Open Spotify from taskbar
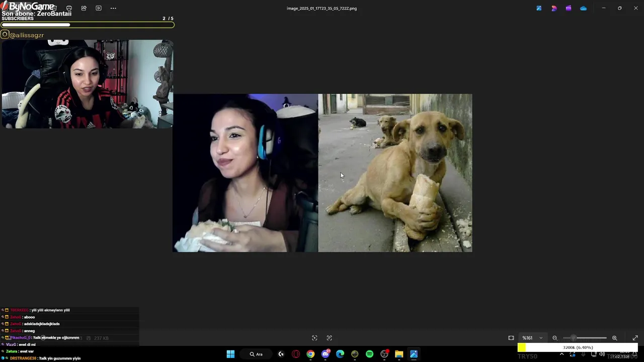Image resolution: width=644 pixels, height=362 pixels. tap(370, 354)
